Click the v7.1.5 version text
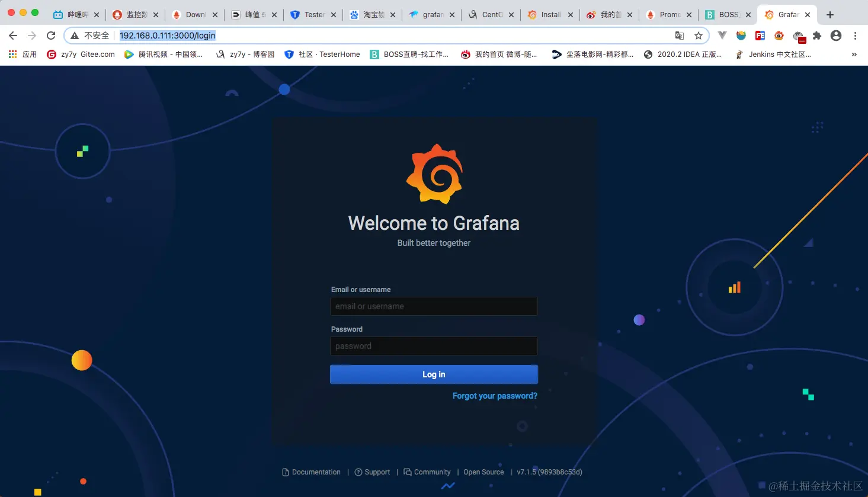Viewport: 868px width, 497px height. (549, 472)
